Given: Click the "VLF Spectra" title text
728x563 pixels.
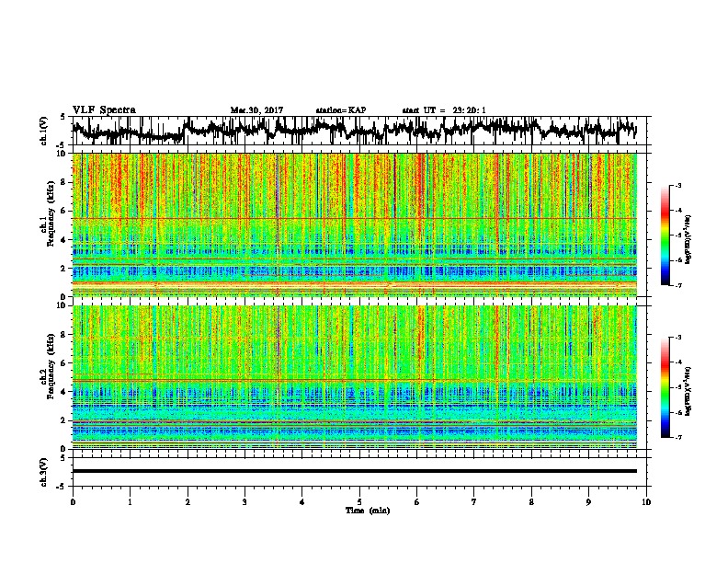Looking at the screenshot, I should coord(104,110).
